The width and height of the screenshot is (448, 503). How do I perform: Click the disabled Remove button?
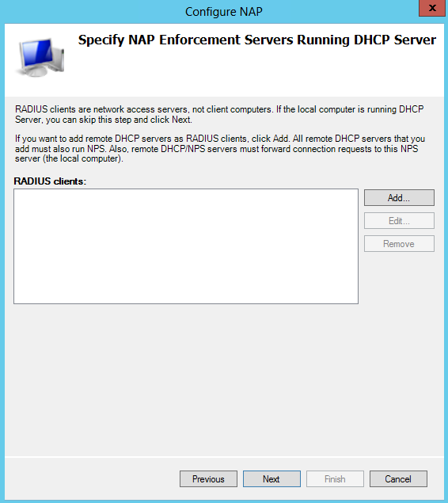point(399,244)
